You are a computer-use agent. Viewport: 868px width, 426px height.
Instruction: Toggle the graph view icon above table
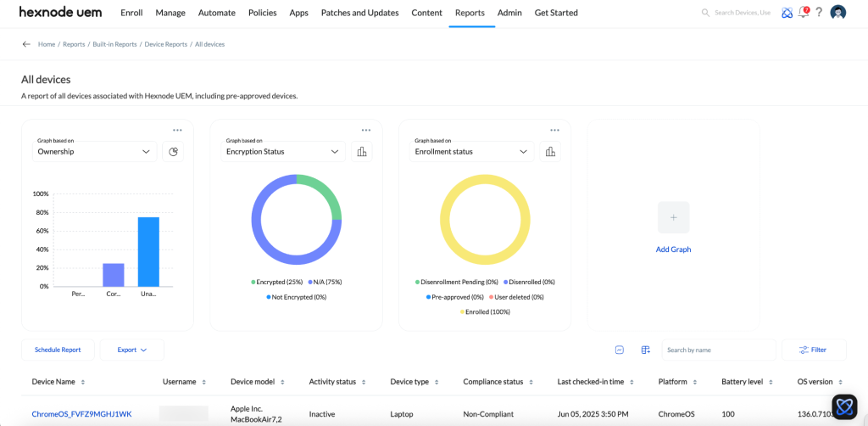pyautogui.click(x=620, y=350)
